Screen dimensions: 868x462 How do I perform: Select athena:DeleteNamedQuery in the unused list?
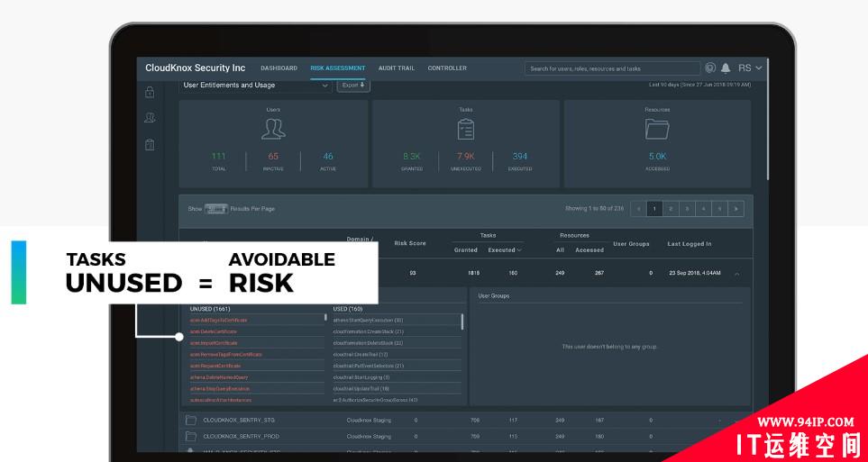(x=219, y=377)
